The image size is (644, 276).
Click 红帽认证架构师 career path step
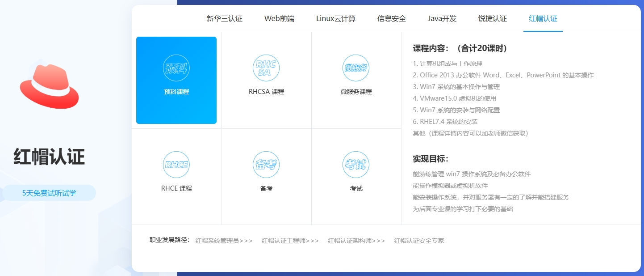pyautogui.click(x=356, y=241)
